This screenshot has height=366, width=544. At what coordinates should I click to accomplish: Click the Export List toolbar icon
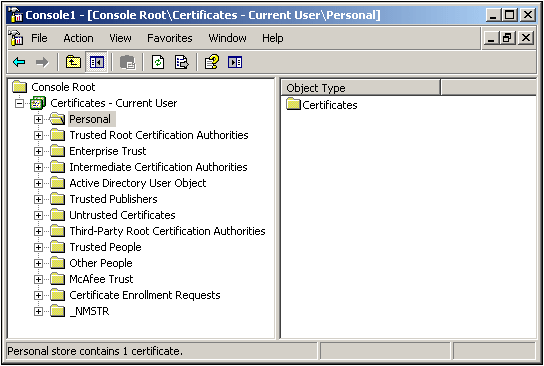pos(181,62)
